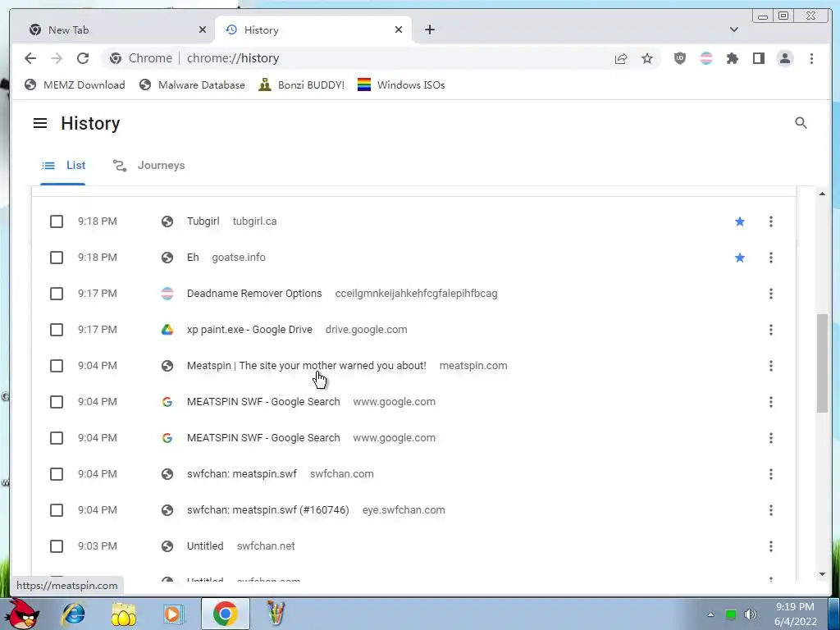
Task: Reload the history page
Action: (x=83, y=58)
